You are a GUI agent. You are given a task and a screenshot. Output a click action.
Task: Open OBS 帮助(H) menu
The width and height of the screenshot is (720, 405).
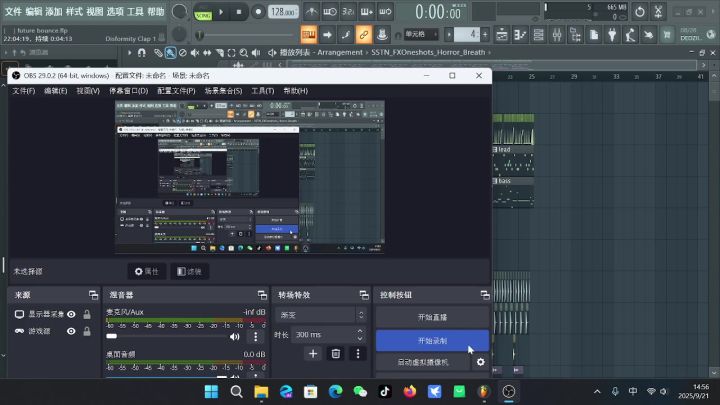295,91
